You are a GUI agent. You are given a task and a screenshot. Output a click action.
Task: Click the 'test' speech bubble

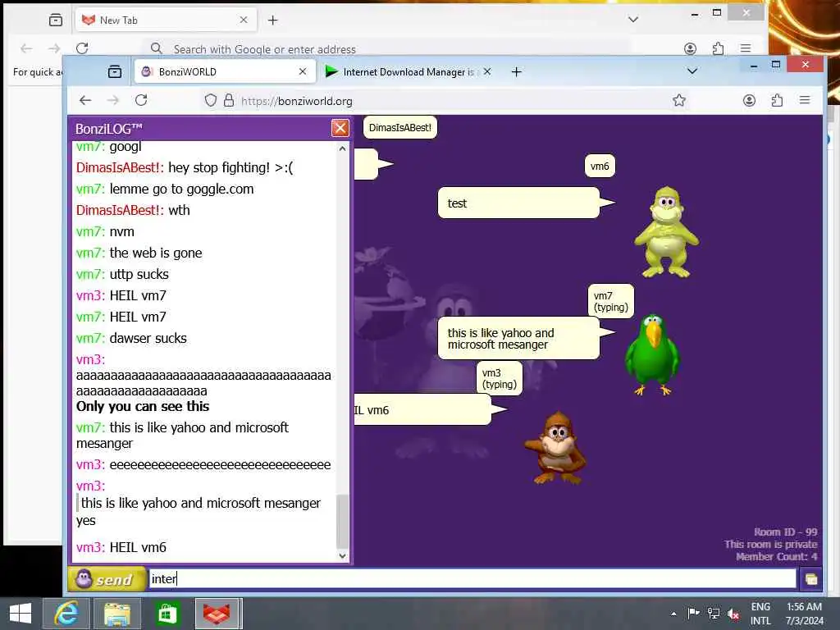[518, 203]
